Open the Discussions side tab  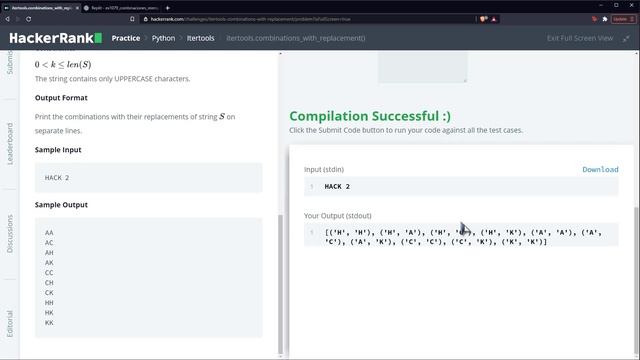coord(10,233)
